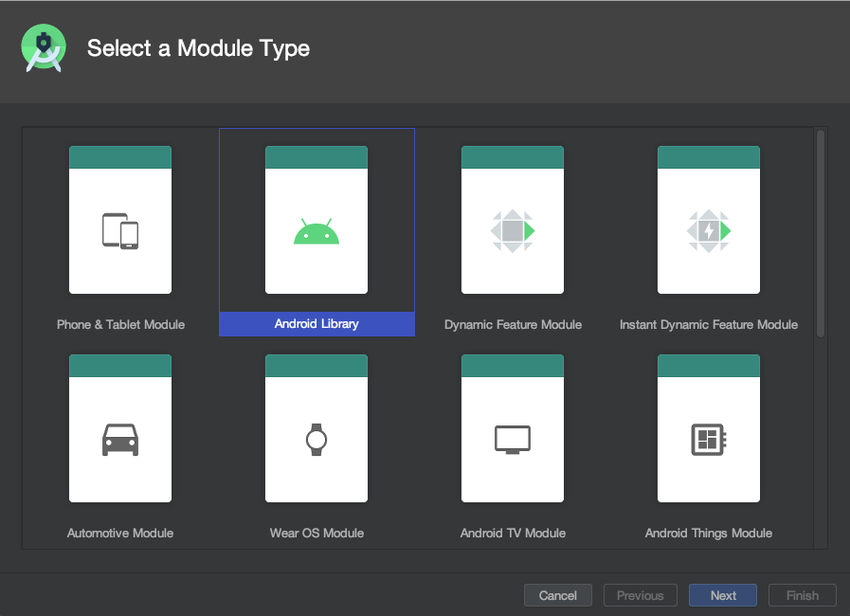Select the Instant Dynamic Feature Module icon
This screenshot has height=616, width=850.
709,231
